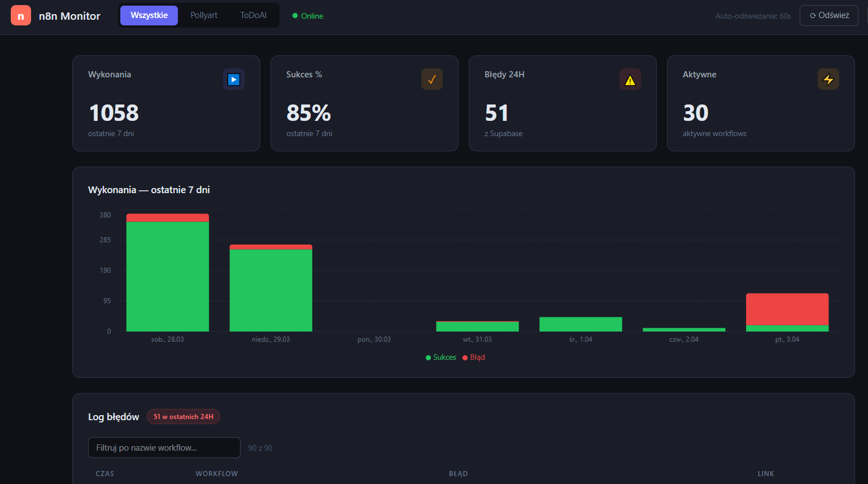Toggle the Sukces series in chart legend
The width and height of the screenshot is (868, 484).
pos(441,357)
